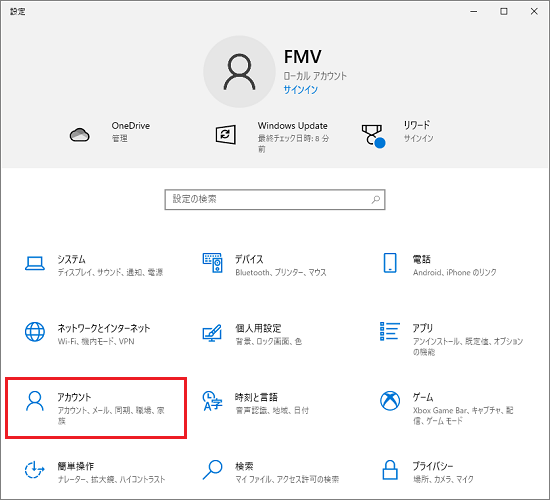Open the 検索 category title
550x500 pixels.
(x=244, y=466)
